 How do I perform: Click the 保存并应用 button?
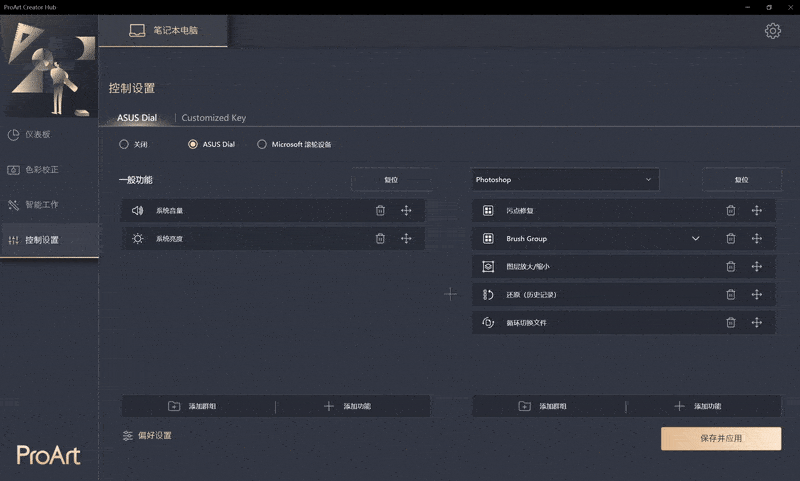click(721, 439)
